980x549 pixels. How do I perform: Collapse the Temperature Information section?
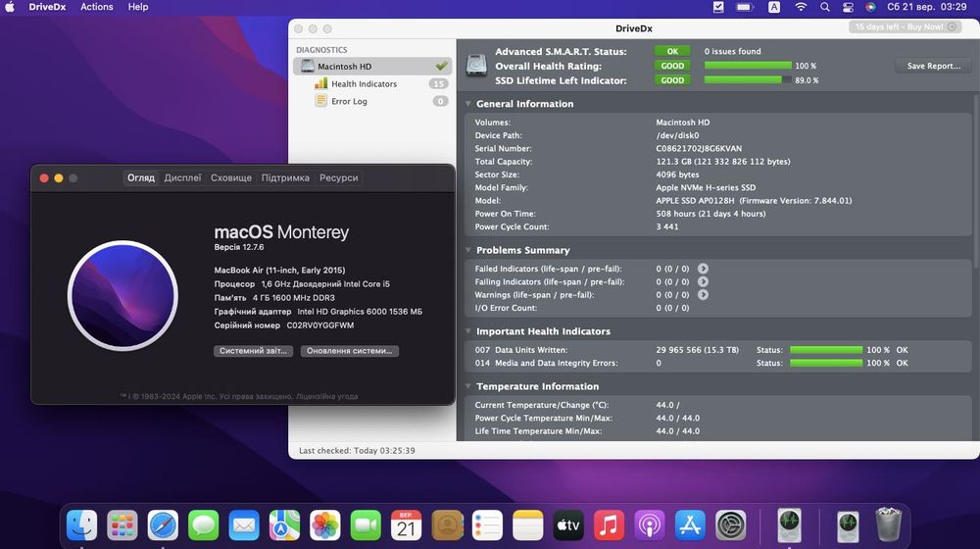(468, 386)
